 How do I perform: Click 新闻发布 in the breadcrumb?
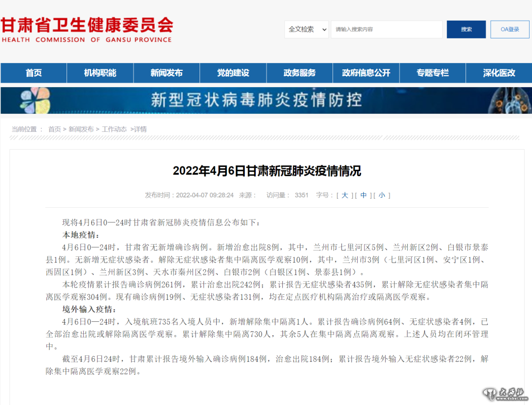click(x=81, y=129)
